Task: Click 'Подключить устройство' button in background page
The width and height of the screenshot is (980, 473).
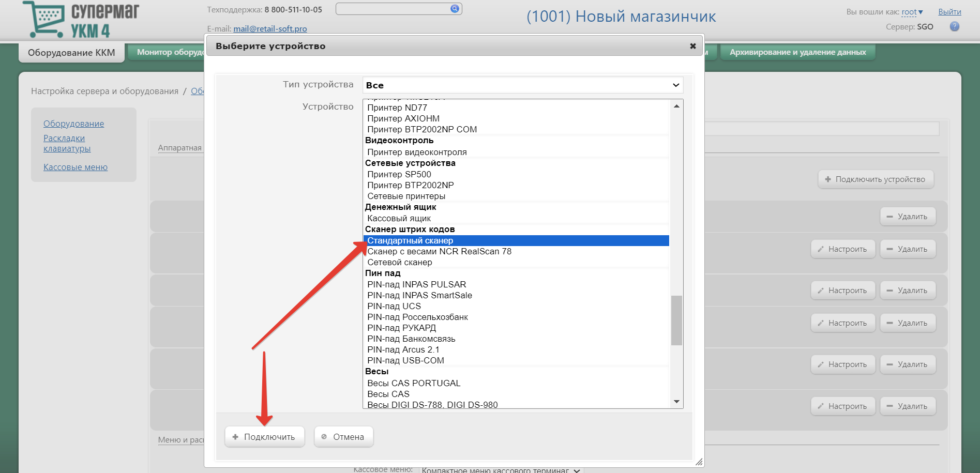Action: click(x=876, y=179)
